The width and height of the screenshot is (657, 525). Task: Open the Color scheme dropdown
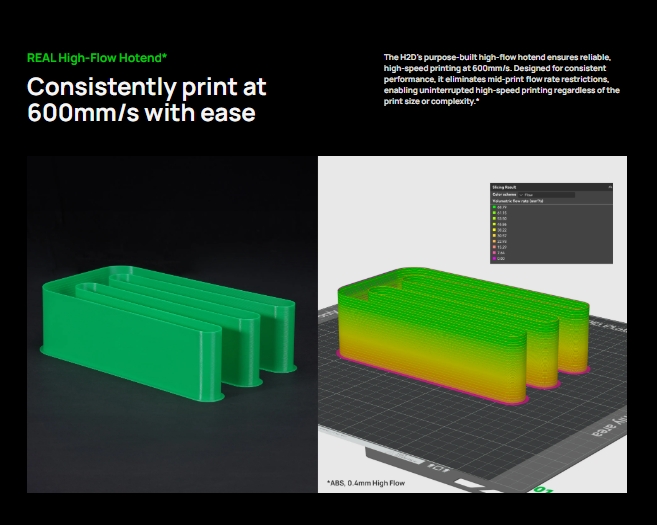548,194
